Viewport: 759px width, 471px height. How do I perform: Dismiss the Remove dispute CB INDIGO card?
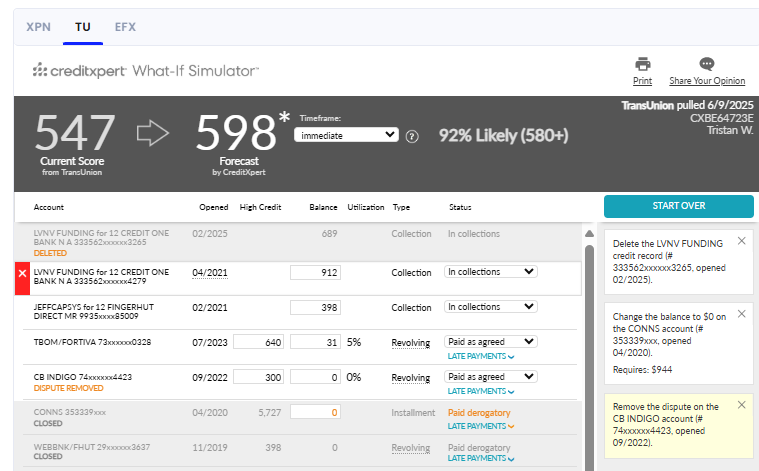(741, 404)
